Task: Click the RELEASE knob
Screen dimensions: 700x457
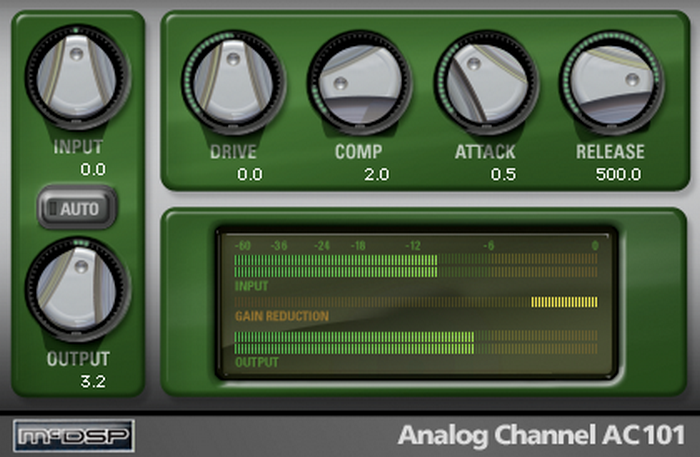Action: [612, 82]
